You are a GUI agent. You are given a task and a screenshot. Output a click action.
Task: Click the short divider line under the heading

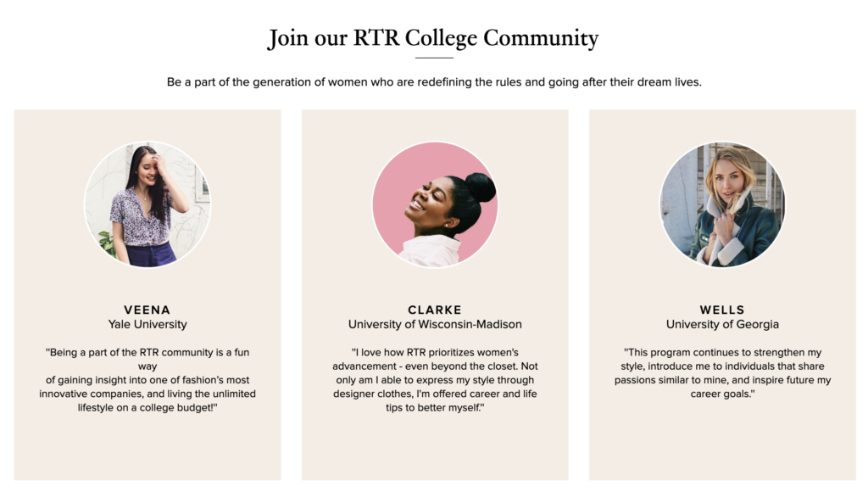coord(434,58)
